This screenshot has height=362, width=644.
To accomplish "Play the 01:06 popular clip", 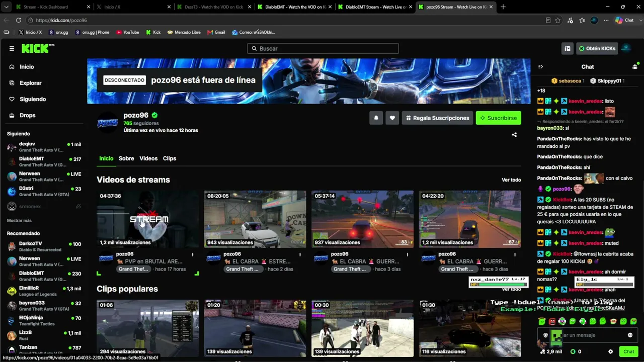I will point(148,328).
